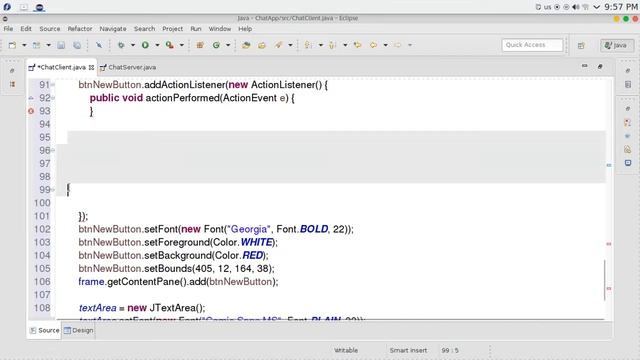Jump to Next Annotation icon
Viewport: 640px width, 360px height.
[308, 45]
